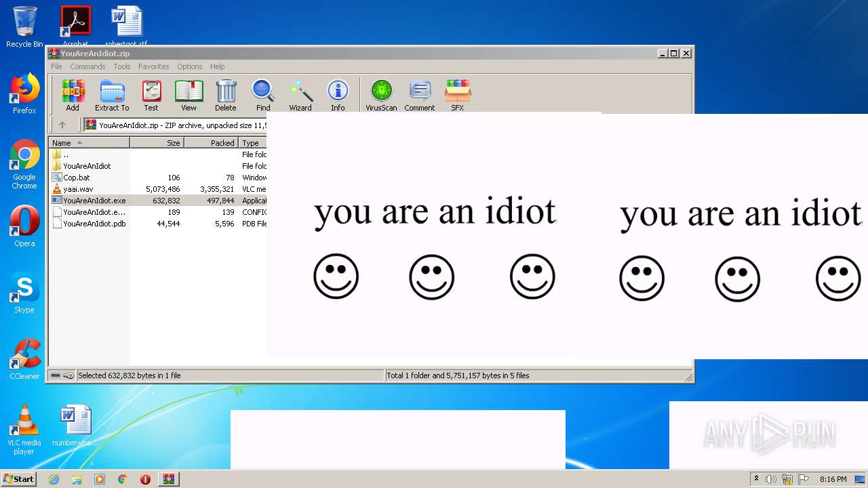Open Internet Explorer from the taskbar
This screenshot has height=488, width=868.
[54, 479]
